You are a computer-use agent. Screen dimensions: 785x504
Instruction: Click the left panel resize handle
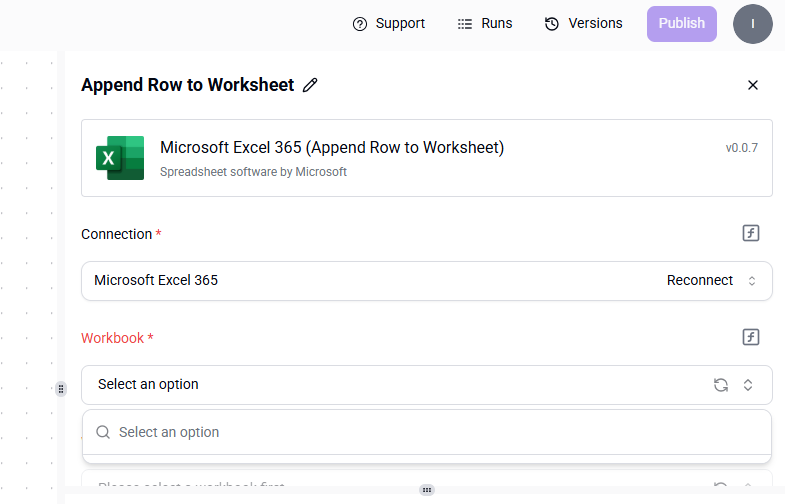coord(61,389)
